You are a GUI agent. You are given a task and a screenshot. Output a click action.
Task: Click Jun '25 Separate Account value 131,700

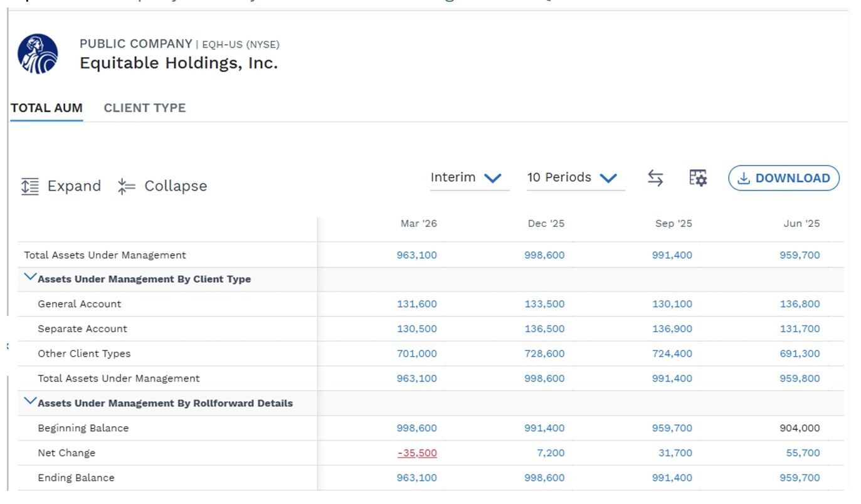click(x=800, y=329)
